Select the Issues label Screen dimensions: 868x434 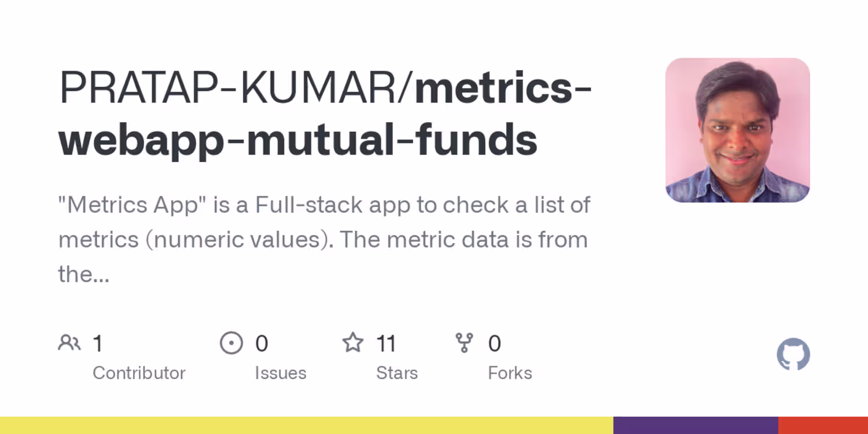coord(281,373)
